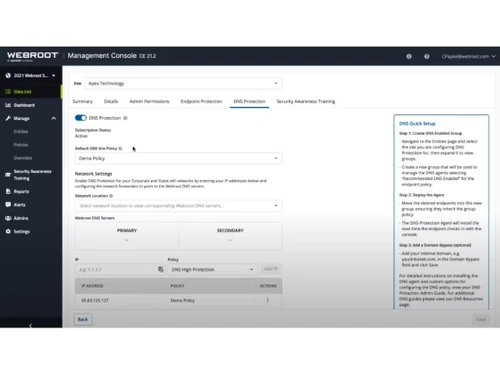Click the Save button
Image resolution: width=500 pixels, height=375 pixels.
pos(481,319)
